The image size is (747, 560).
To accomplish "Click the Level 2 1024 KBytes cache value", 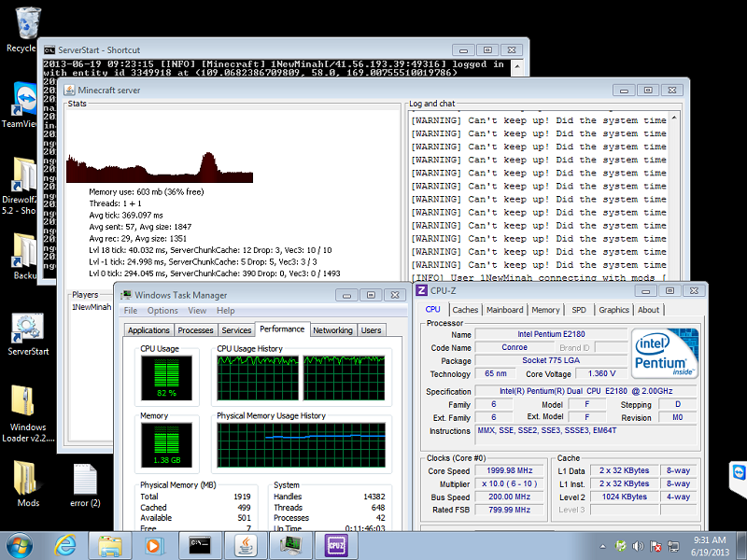I will [625, 497].
